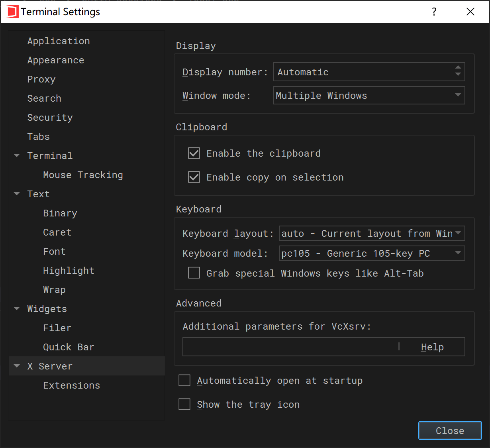
Task: Click the question mark help button
Action: [x=434, y=12]
